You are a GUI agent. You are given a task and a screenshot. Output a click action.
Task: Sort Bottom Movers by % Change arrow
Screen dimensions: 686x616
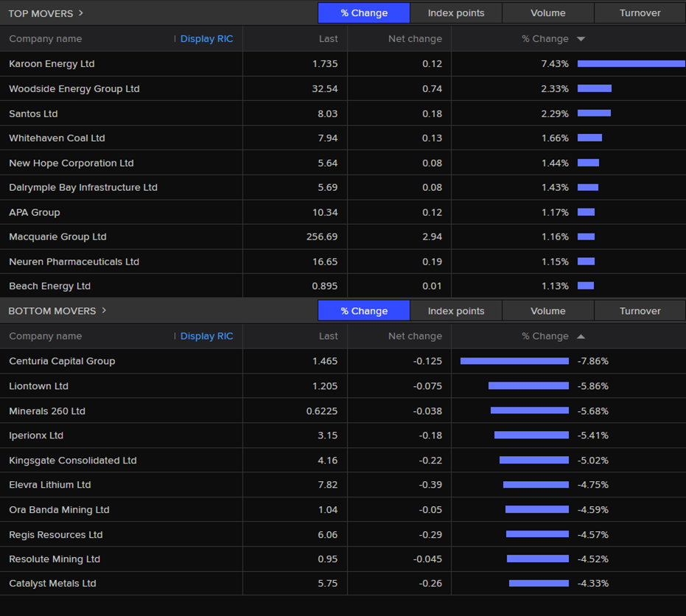pos(581,337)
